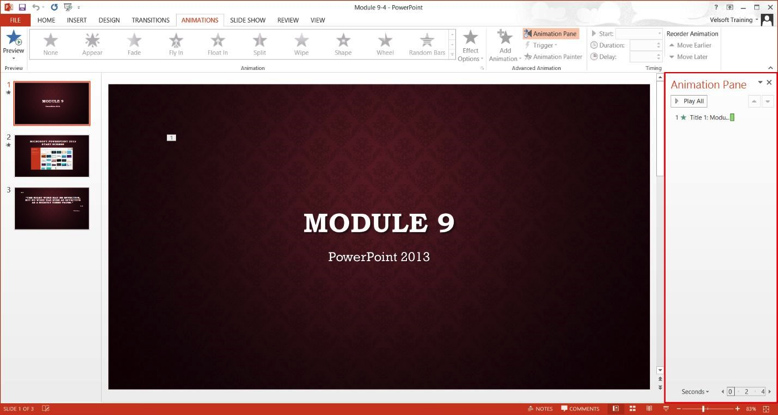778x415 pixels.
Task: Start Slide Show from status bar icon
Action: [666, 409]
